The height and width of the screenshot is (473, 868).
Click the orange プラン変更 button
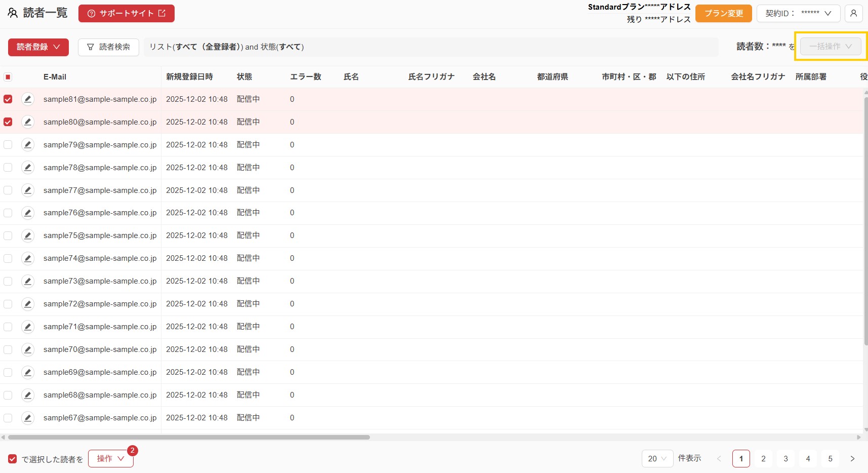point(723,14)
